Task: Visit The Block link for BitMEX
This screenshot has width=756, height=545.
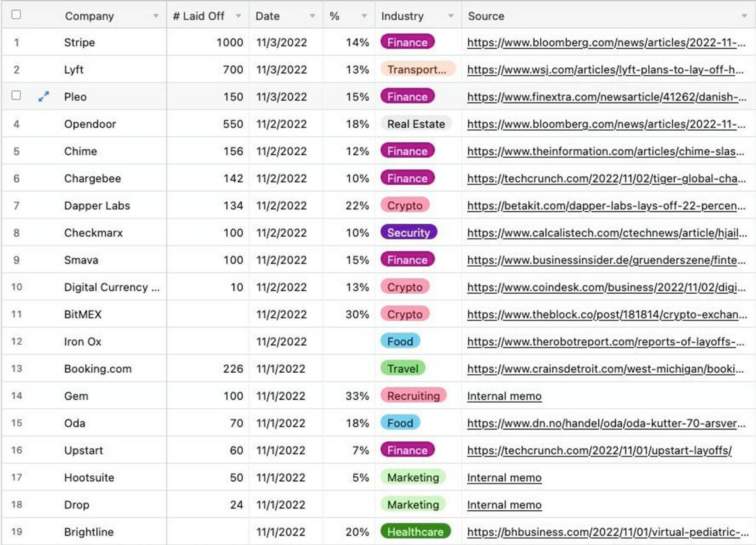Action: pyautogui.click(x=607, y=315)
